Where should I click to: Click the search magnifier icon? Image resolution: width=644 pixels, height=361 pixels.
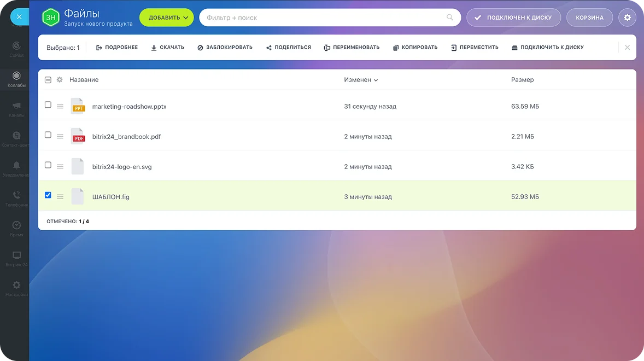tap(450, 18)
